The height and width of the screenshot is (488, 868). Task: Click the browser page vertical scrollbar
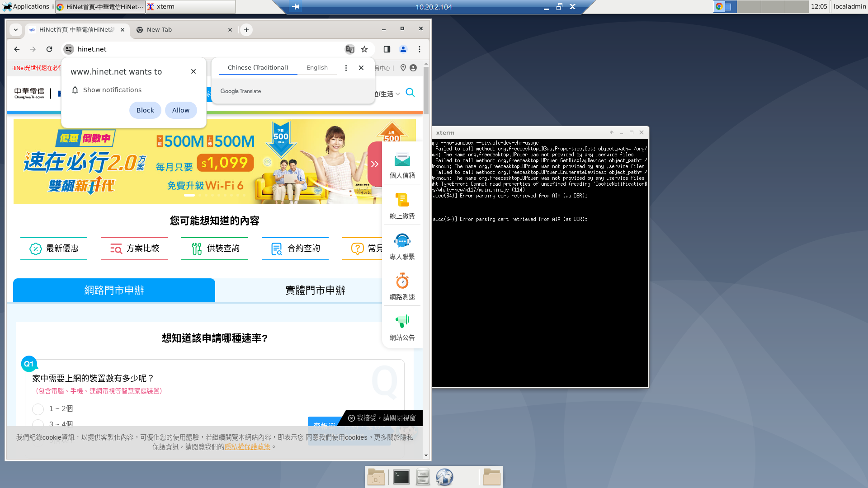(x=426, y=90)
